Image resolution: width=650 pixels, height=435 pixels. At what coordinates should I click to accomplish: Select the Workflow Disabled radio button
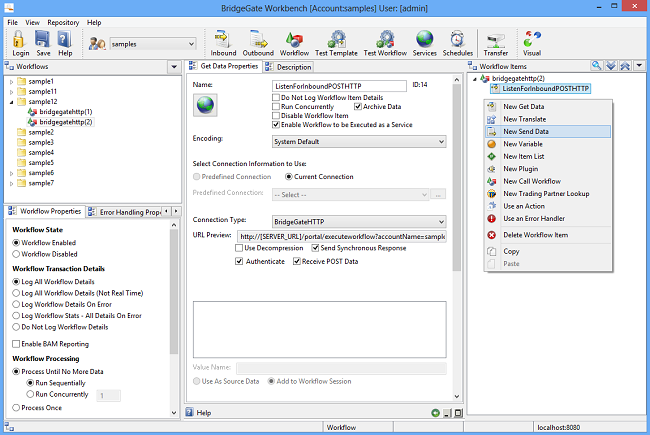pos(15,253)
